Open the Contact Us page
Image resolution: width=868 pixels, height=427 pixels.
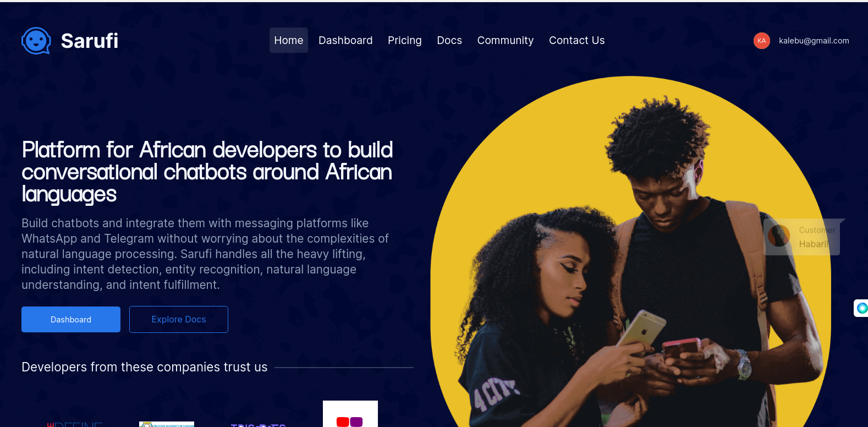click(577, 40)
